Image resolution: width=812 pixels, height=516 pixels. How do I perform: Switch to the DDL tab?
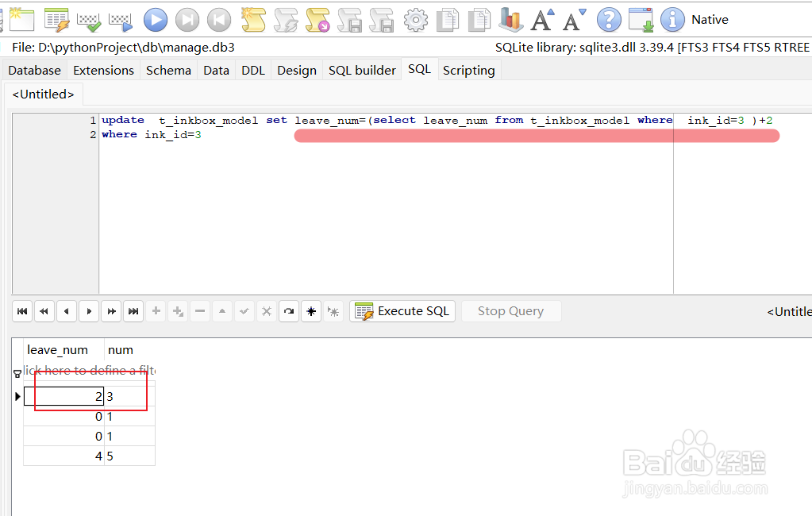pyautogui.click(x=253, y=71)
